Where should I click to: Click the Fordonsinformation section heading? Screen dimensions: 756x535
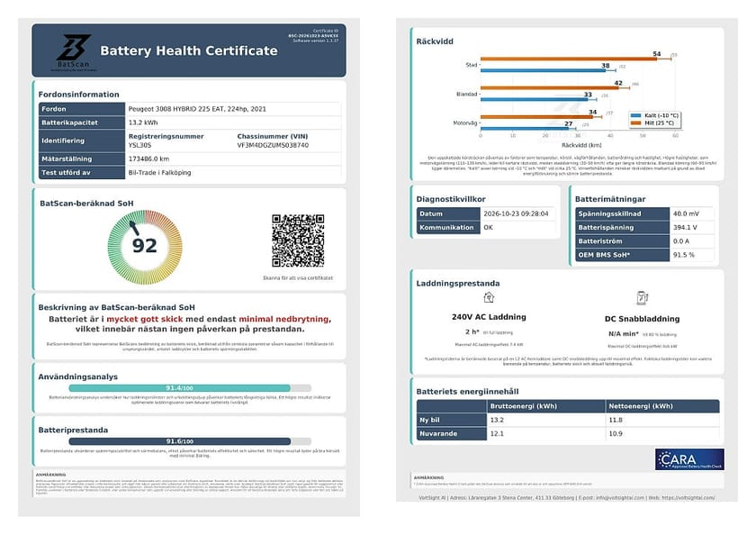tap(78, 95)
